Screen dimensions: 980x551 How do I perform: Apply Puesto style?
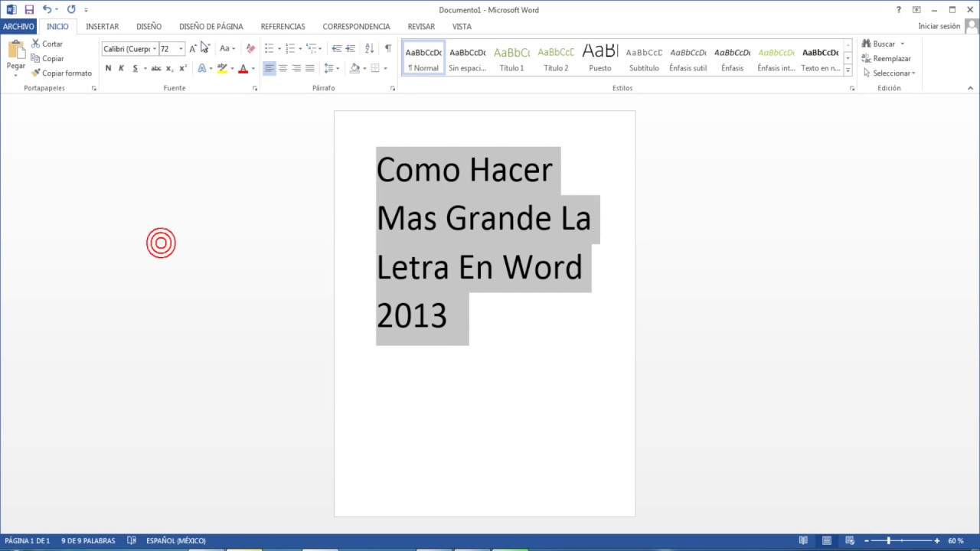coord(600,58)
